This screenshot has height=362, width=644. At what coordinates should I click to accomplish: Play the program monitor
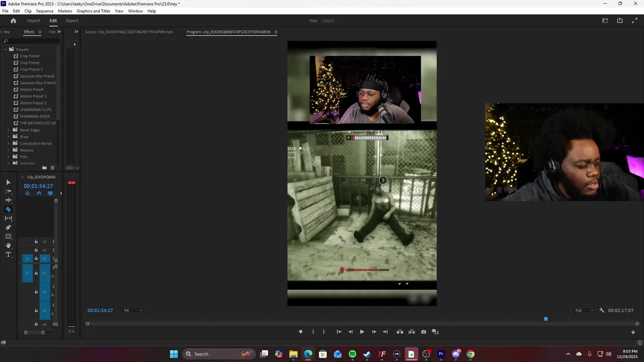(x=362, y=332)
